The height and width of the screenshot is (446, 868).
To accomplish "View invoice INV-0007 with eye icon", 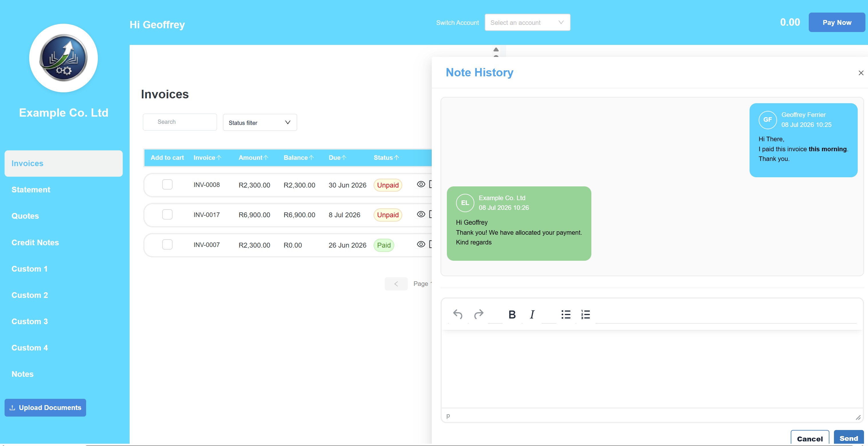I will (421, 244).
